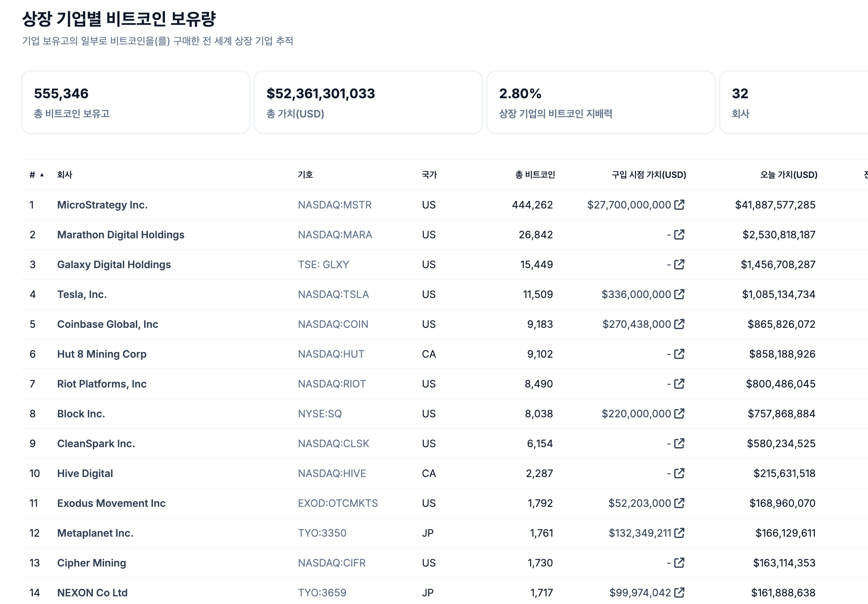This screenshot has width=868, height=604.
Task: Open external link icon in Tesla row
Action: [x=679, y=294]
